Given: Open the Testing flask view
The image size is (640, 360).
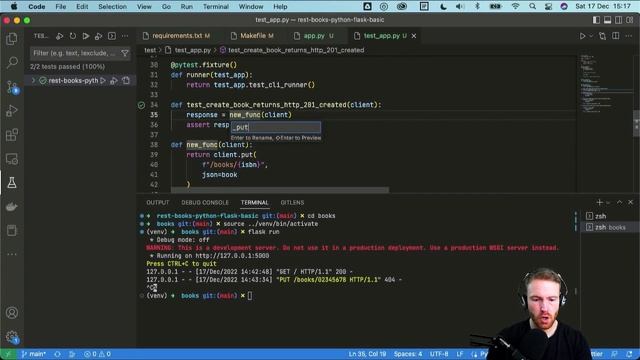Looking at the screenshot, I should pos(12,182).
